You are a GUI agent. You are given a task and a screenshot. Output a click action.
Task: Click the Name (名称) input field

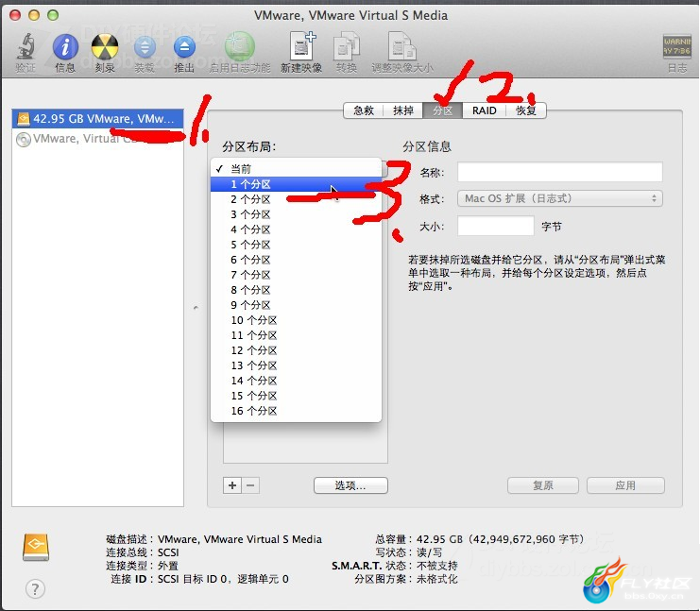coord(560,172)
